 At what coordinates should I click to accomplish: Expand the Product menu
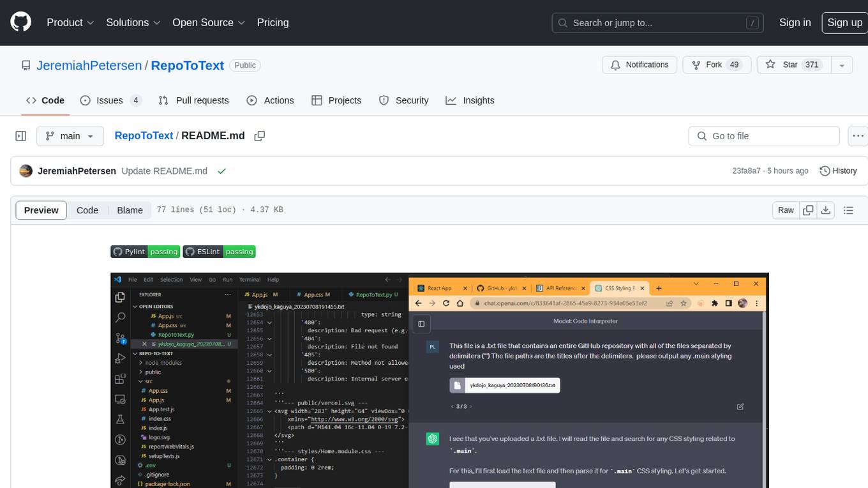(x=70, y=22)
